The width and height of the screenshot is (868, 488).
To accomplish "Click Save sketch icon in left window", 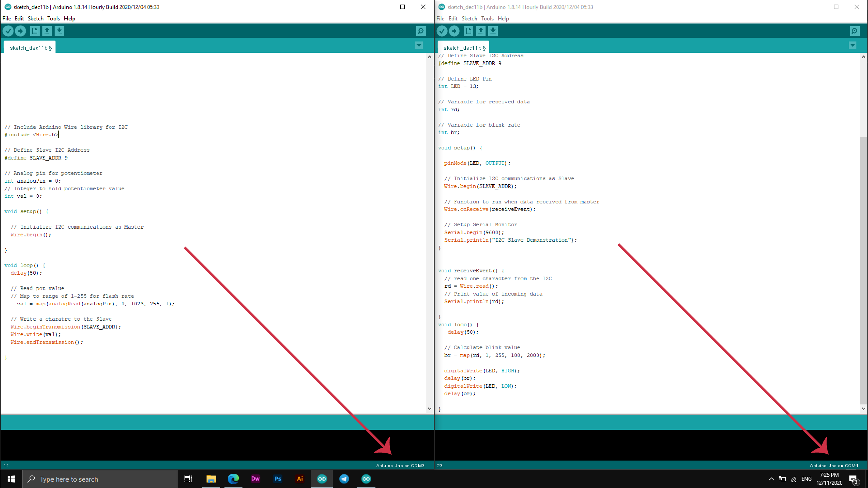I will 59,31.
